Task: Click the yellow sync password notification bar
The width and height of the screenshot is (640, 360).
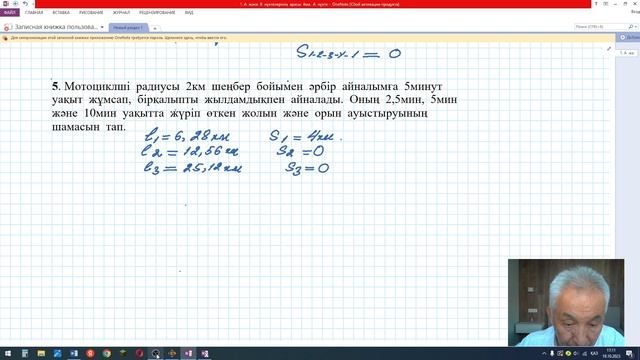Action: (307, 38)
